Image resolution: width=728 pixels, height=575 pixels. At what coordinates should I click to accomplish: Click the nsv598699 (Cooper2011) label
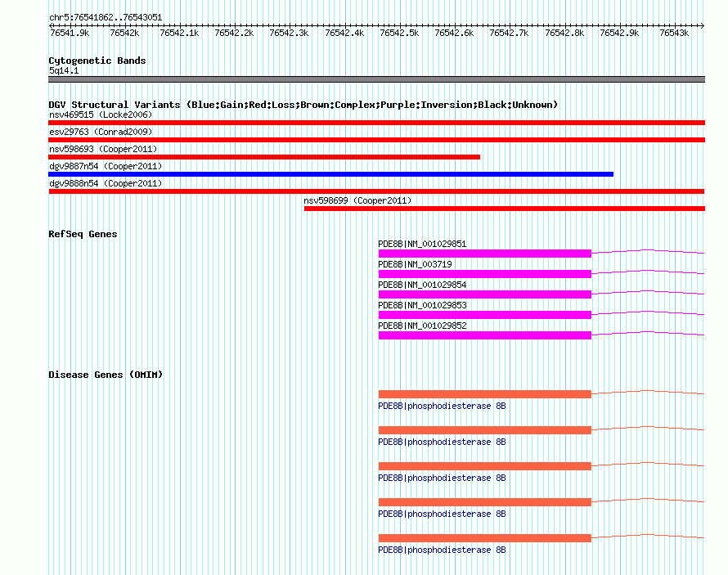coord(357,200)
